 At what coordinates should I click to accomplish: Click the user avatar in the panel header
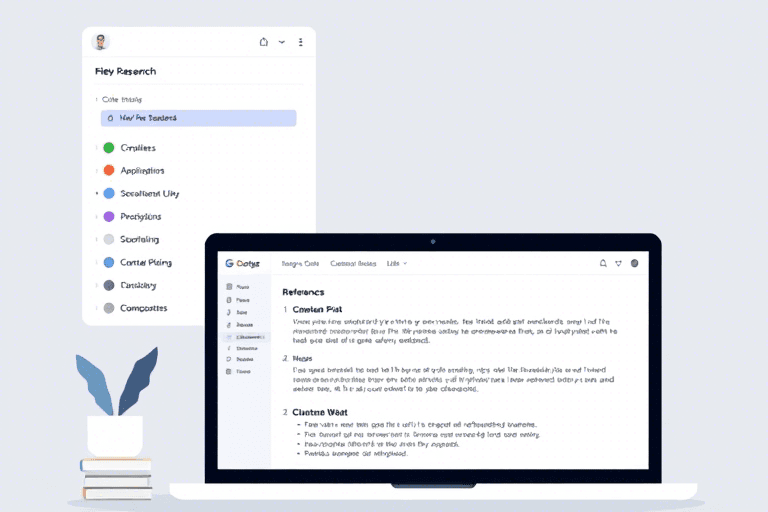[100, 42]
